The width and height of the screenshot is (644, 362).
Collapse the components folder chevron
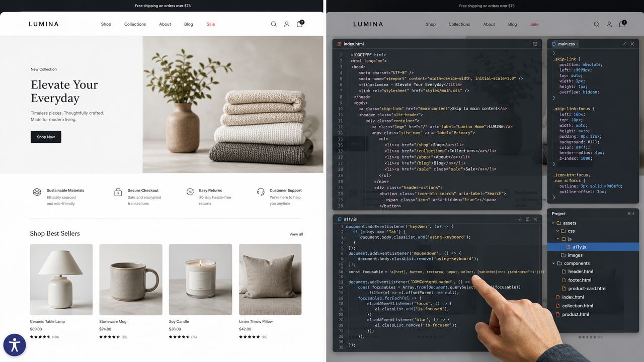tap(553, 263)
